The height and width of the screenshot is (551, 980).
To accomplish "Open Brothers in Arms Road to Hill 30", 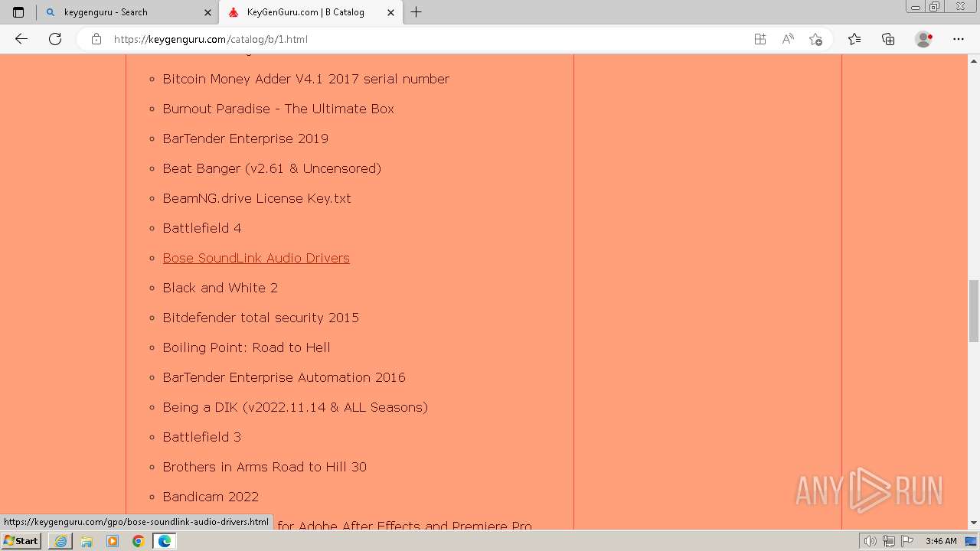I will coord(264,467).
